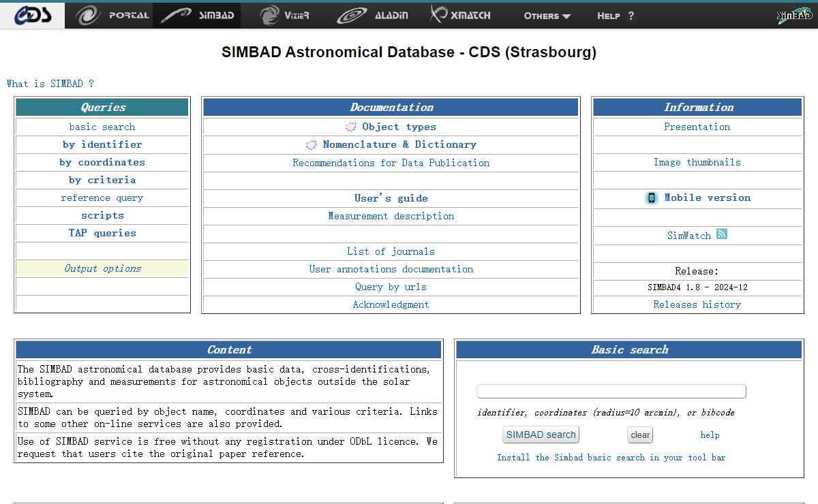Open the User's guide
This screenshot has width=818, height=504.
pos(391,198)
